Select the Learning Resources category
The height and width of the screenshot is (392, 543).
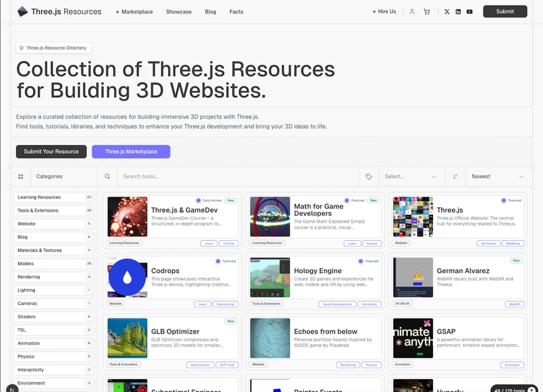(53, 197)
